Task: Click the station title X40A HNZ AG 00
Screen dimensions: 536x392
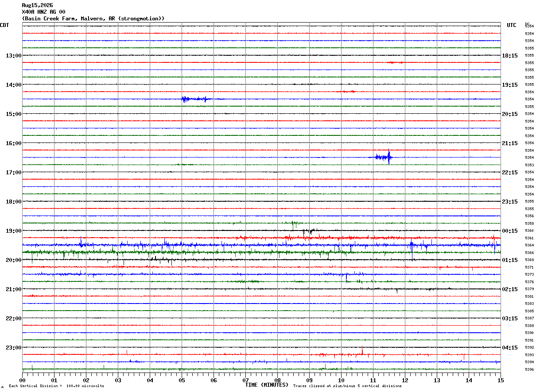Action: 43,12
